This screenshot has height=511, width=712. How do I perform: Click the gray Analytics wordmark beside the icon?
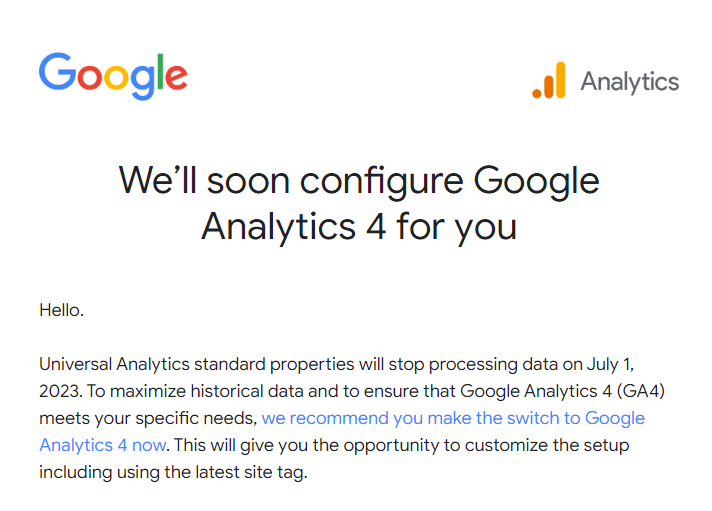[629, 82]
